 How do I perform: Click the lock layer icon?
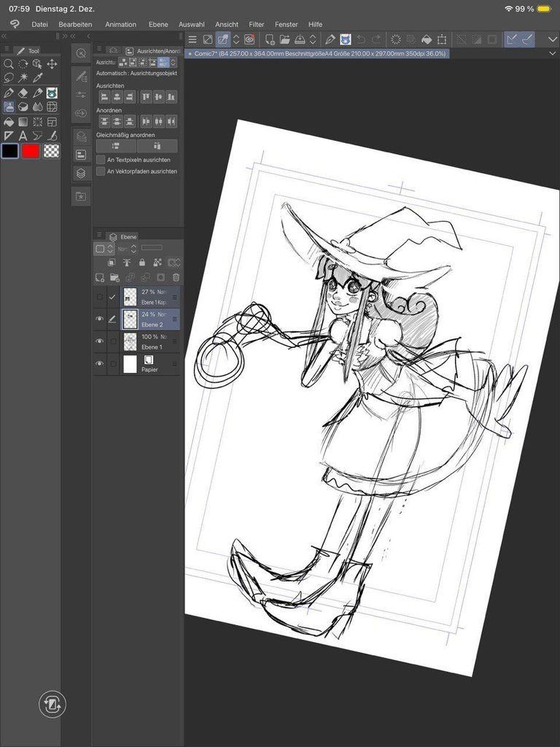tap(142, 263)
